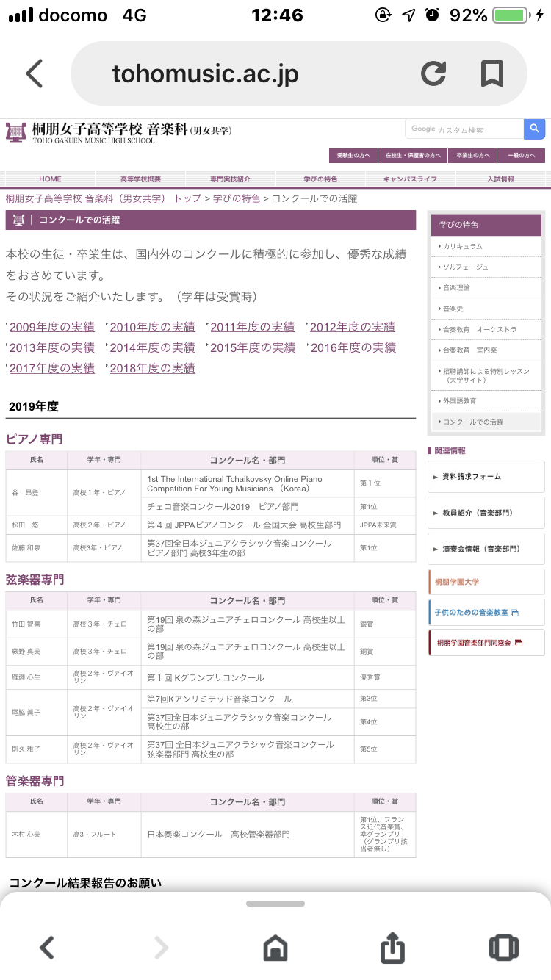The height and width of the screenshot is (980, 551).
Task: Select 入試情報 in the navigation bar
Action: (x=500, y=179)
